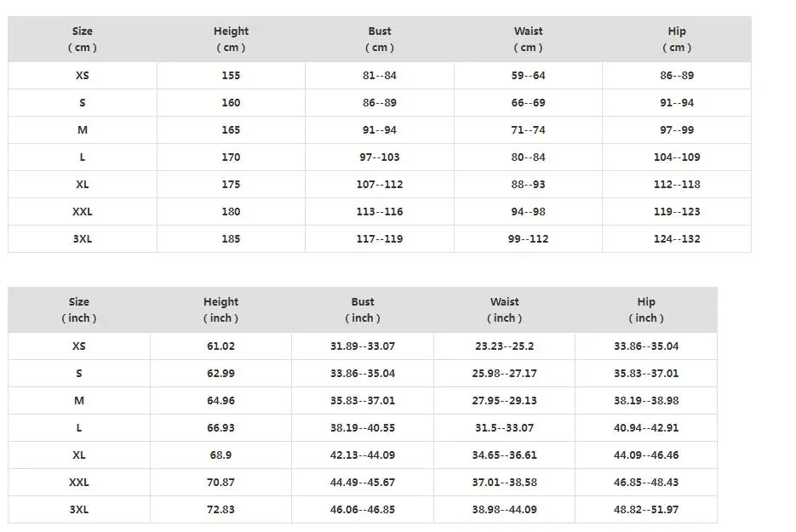Click waist measurement 59--64 for XS
The image size is (796, 532).
click(x=528, y=76)
